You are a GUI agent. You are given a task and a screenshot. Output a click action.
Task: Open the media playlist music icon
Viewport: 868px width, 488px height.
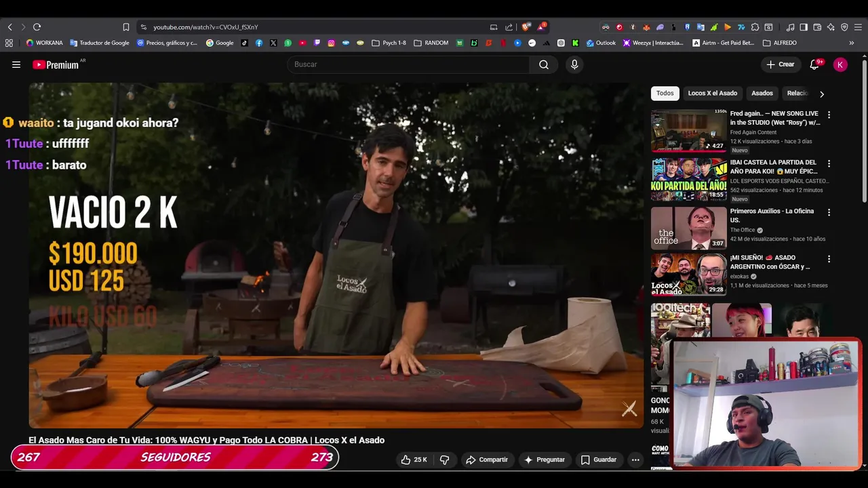(790, 27)
